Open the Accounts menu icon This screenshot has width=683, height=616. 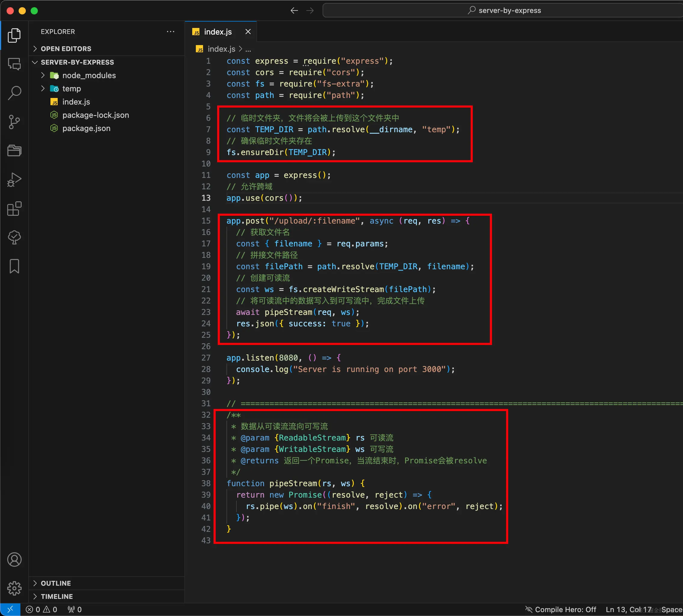(x=14, y=560)
